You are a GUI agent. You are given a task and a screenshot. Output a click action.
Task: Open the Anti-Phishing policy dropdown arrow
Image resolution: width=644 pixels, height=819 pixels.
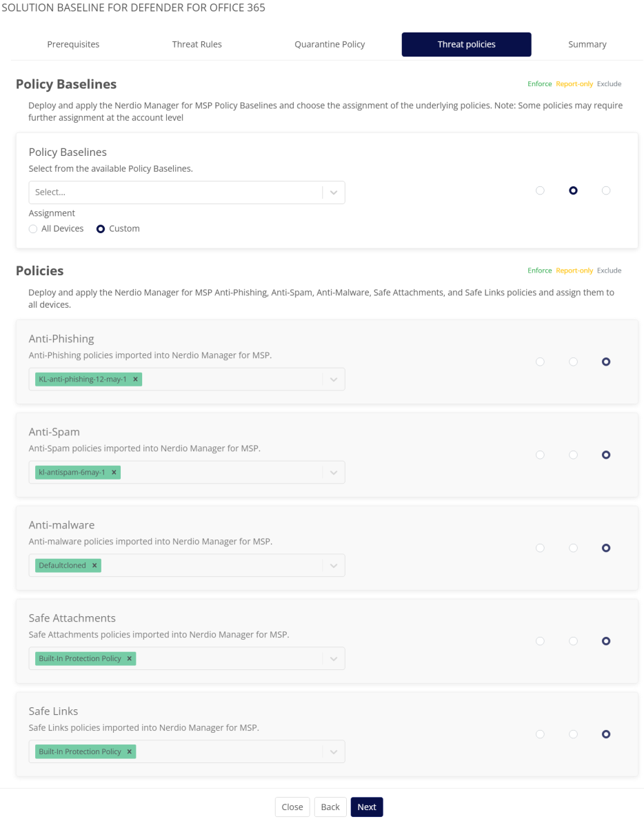334,379
